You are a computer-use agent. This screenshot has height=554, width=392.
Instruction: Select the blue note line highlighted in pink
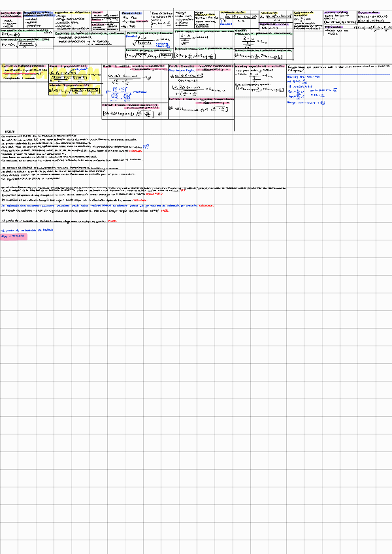tap(14, 236)
